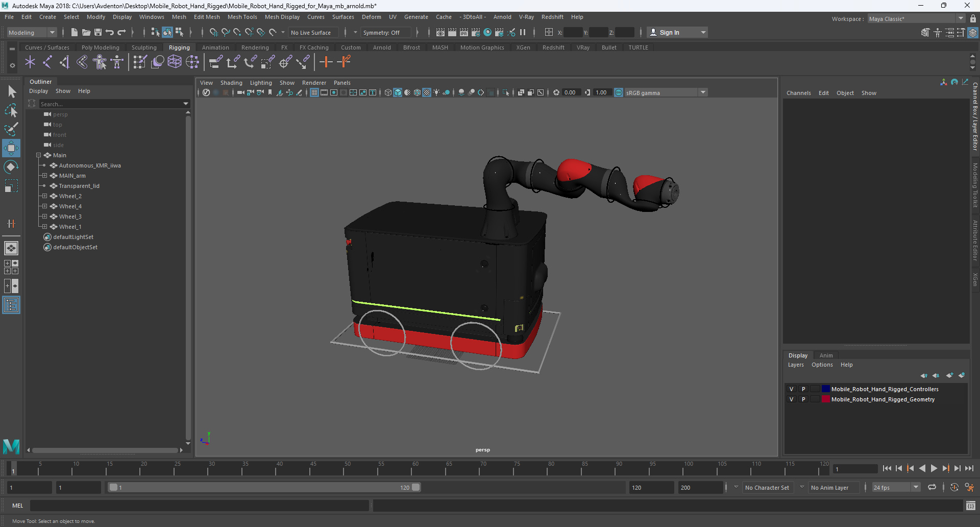
Task: Click the No Live Surface field
Action: (x=312, y=32)
